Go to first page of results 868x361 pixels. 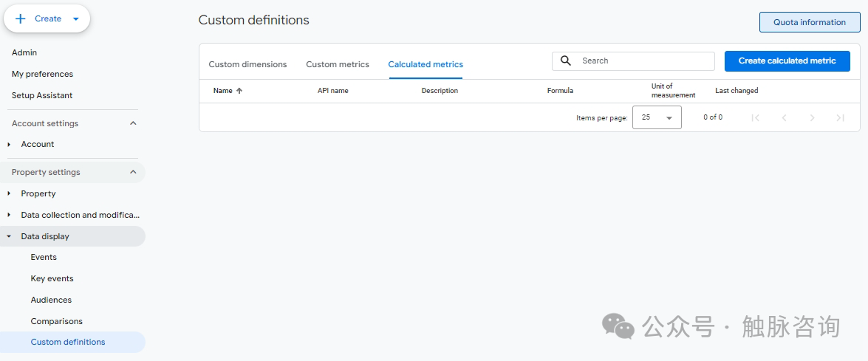pyautogui.click(x=755, y=117)
